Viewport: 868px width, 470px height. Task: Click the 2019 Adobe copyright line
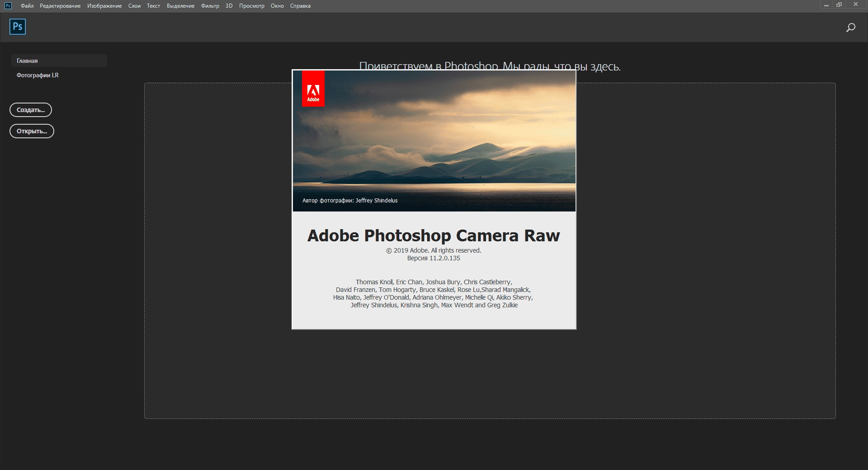pos(434,250)
